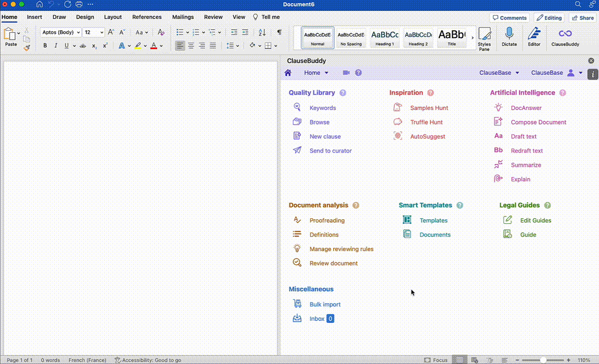Image resolution: width=599 pixels, height=364 pixels.
Task: Switch to the Insert ribbon tab
Action: (34, 17)
